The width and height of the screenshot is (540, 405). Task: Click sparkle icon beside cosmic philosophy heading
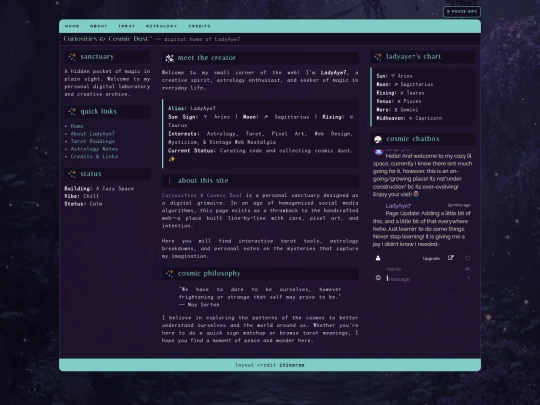coord(169,274)
